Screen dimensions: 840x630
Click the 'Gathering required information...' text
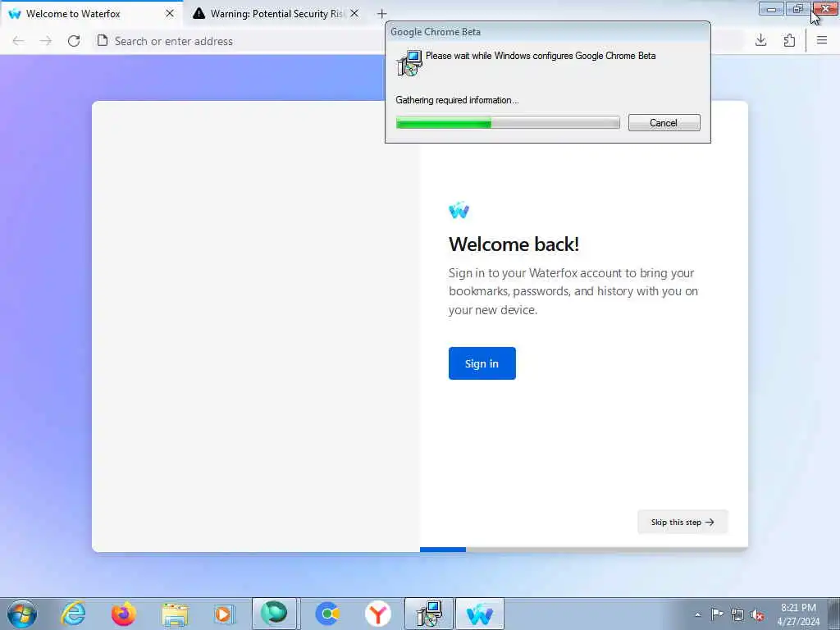pos(457,100)
